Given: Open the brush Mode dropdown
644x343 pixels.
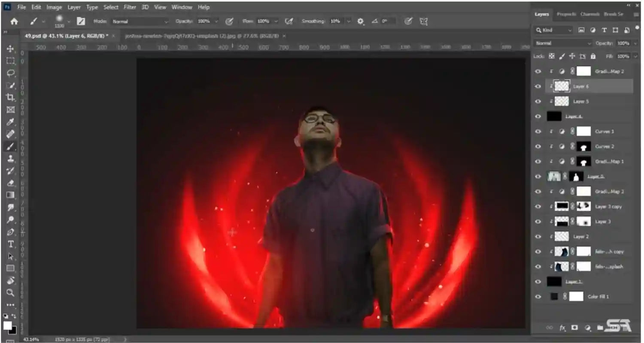Looking at the screenshot, I should pyautogui.click(x=140, y=21).
